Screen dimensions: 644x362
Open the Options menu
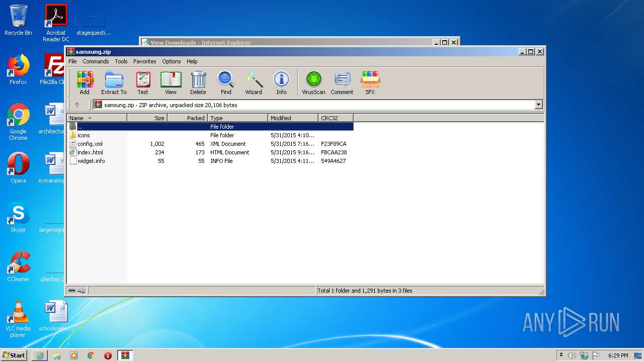(x=171, y=61)
